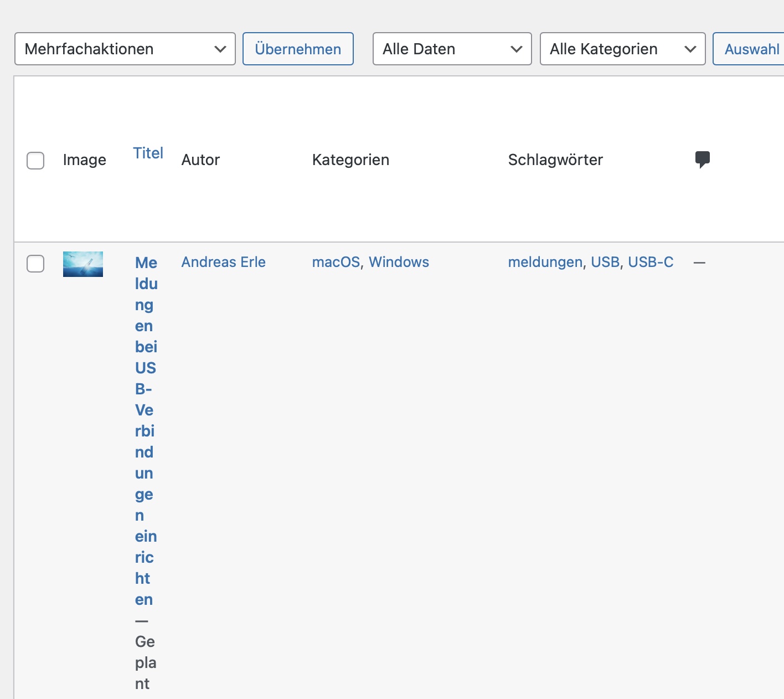This screenshot has width=784, height=699.
Task: Tick the select-all posts checkbox in header
Action: pyautogui.click(x=35, y=161)
